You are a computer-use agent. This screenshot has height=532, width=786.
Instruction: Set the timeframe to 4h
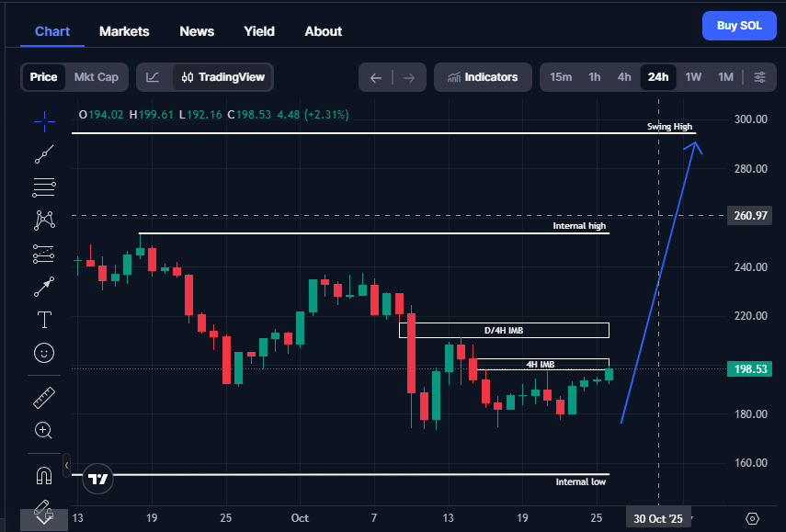[624, 77]
